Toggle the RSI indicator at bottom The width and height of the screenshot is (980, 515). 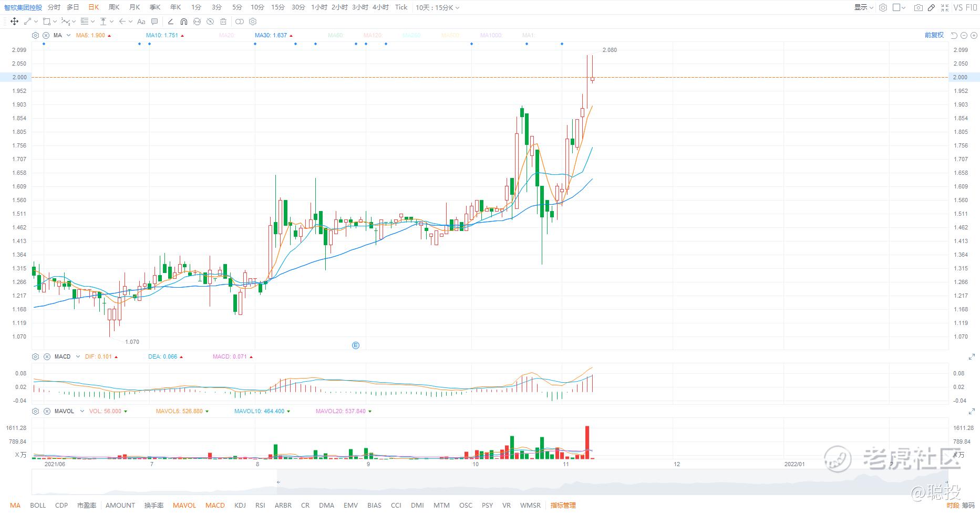pos(260,506)
